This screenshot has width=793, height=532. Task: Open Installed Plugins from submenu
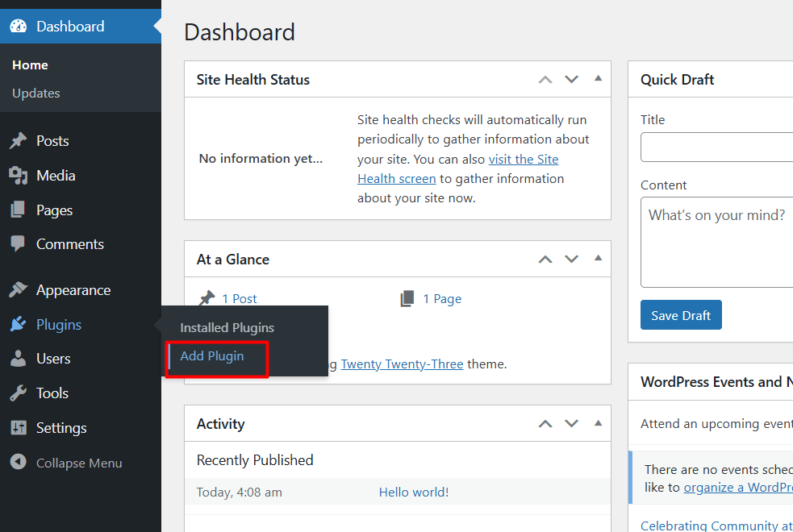point(227,328)
